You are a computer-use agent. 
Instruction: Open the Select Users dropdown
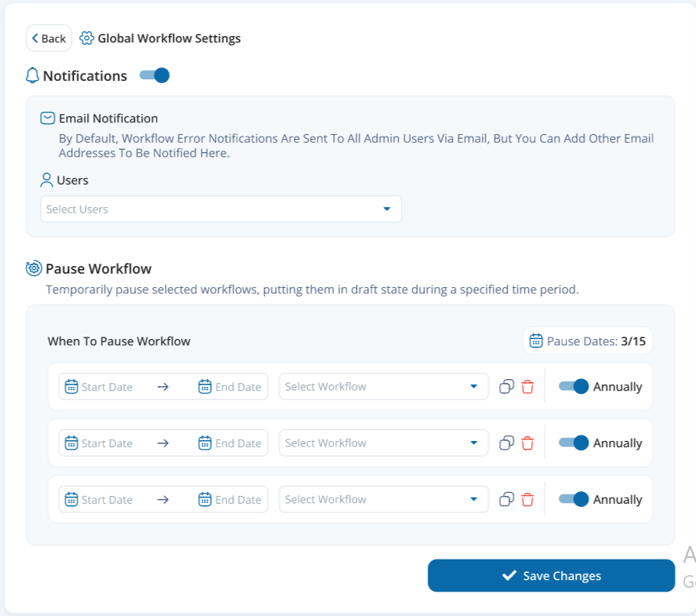(x=220, y=210)
